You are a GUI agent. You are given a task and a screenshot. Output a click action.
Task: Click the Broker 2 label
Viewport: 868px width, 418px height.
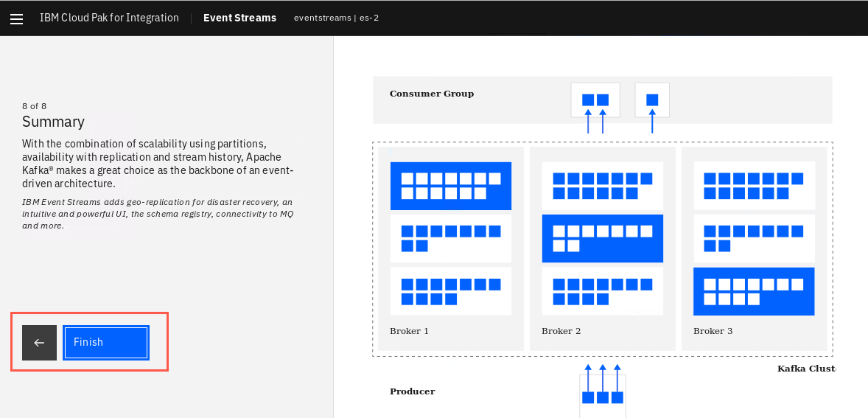tap(561, 331)
